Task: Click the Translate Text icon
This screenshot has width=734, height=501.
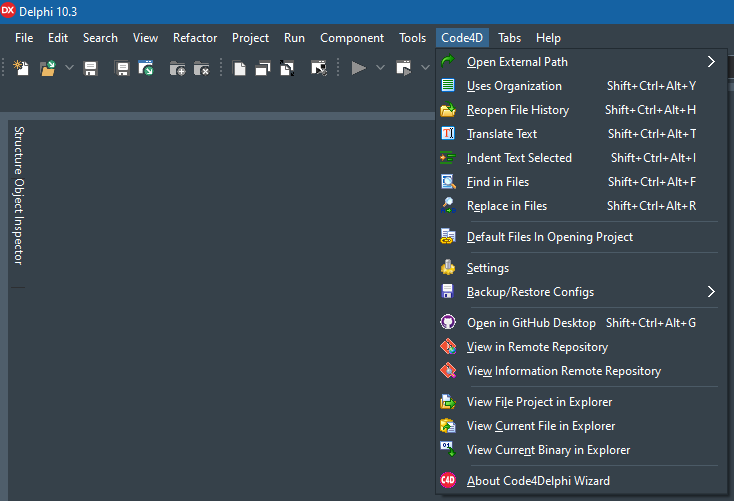Action: click(448, 133)
